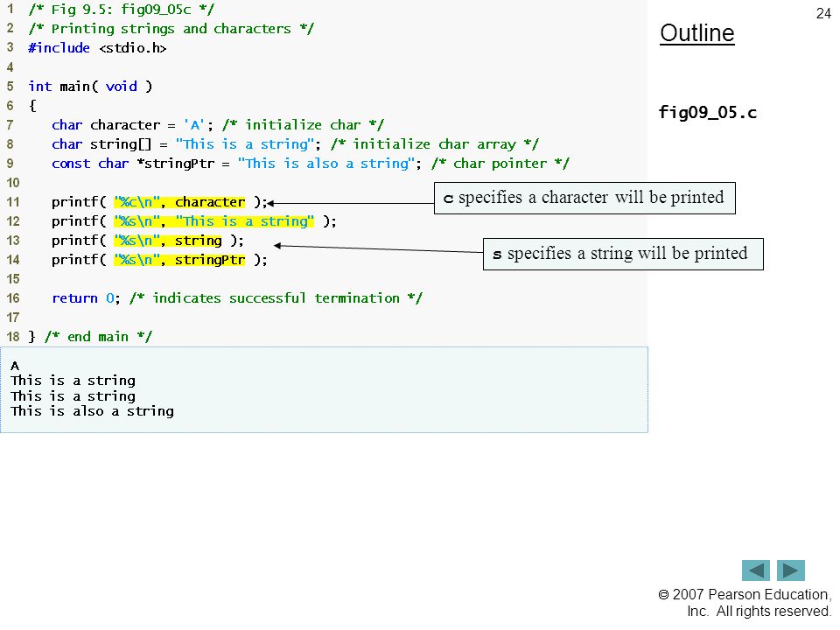Click the 'const char *stringPtr' declaration
The width and height of the screenshot is (840, 630).
(x=133, y=164)
